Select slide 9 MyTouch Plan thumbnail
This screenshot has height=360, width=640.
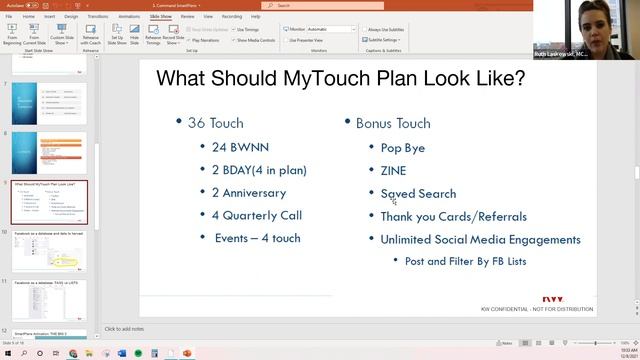click(x=49, y=202)
